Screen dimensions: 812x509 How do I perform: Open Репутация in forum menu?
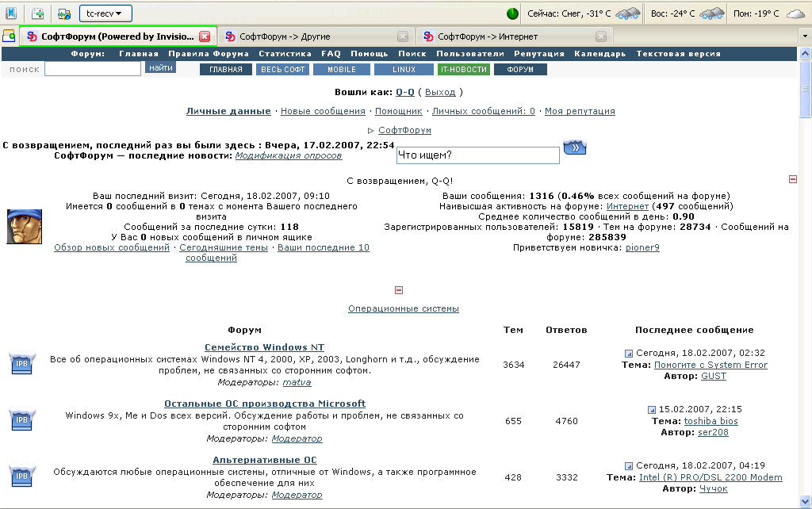click(539, 54)
